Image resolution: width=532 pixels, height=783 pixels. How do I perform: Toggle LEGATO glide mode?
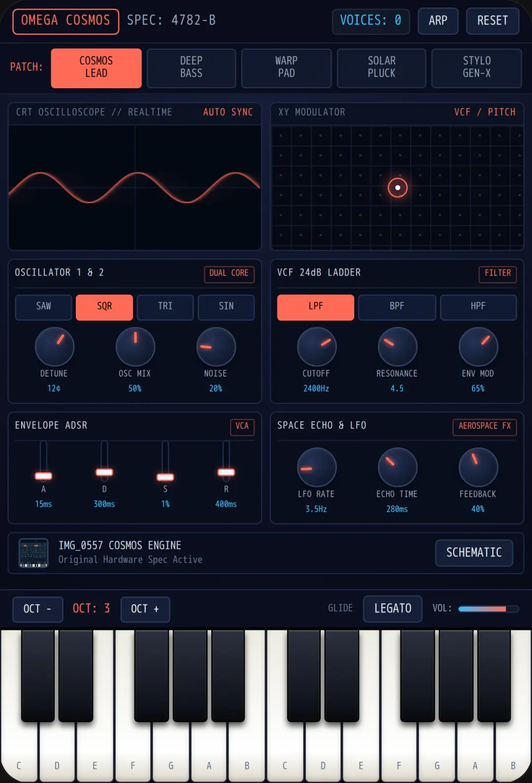pos(393,609)
